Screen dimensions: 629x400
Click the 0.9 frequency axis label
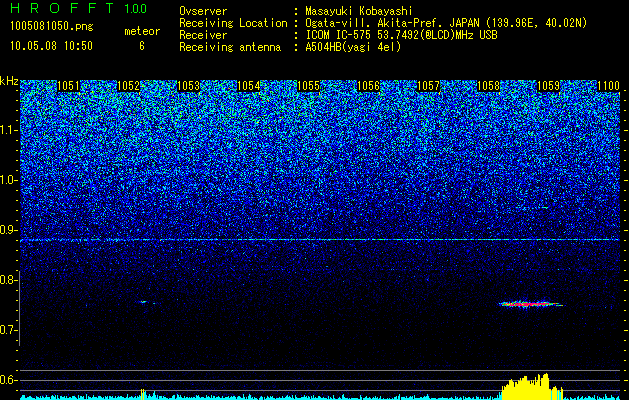[9, 230]
